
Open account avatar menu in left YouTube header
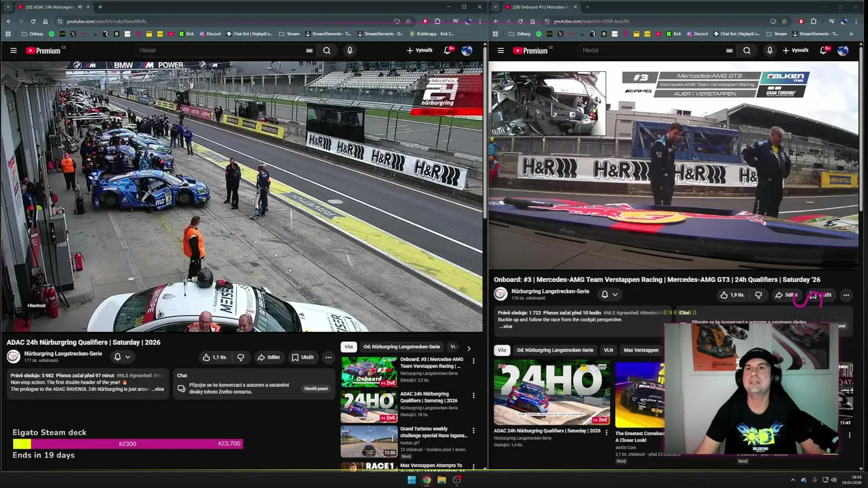click(467, 50)
